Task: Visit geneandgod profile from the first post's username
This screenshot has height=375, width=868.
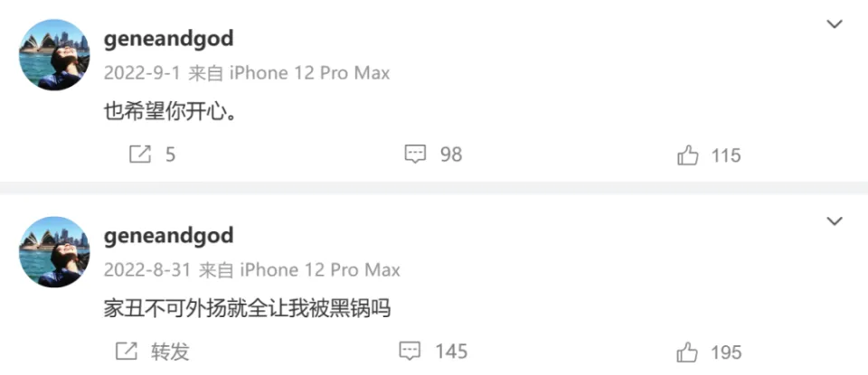Action: click(169, 40)
